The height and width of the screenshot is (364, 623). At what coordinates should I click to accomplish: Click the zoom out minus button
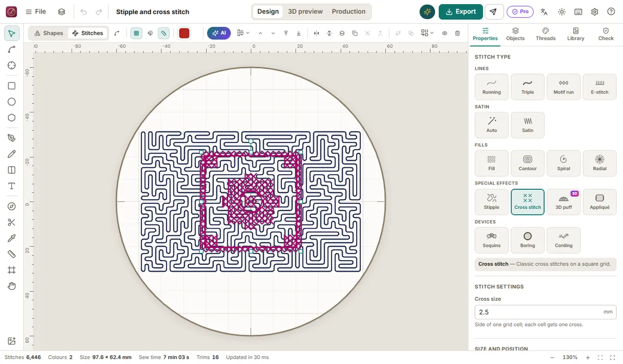point(552,358)
